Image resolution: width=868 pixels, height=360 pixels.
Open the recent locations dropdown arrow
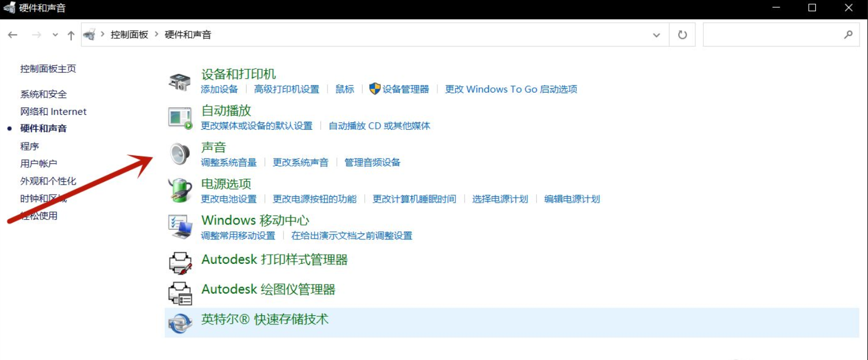click(55, 35)
